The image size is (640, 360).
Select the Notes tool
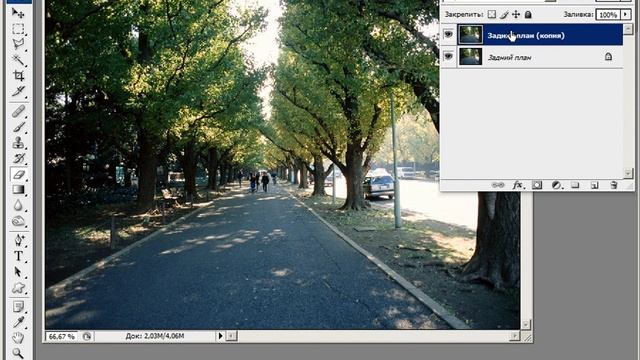point(18,307)
